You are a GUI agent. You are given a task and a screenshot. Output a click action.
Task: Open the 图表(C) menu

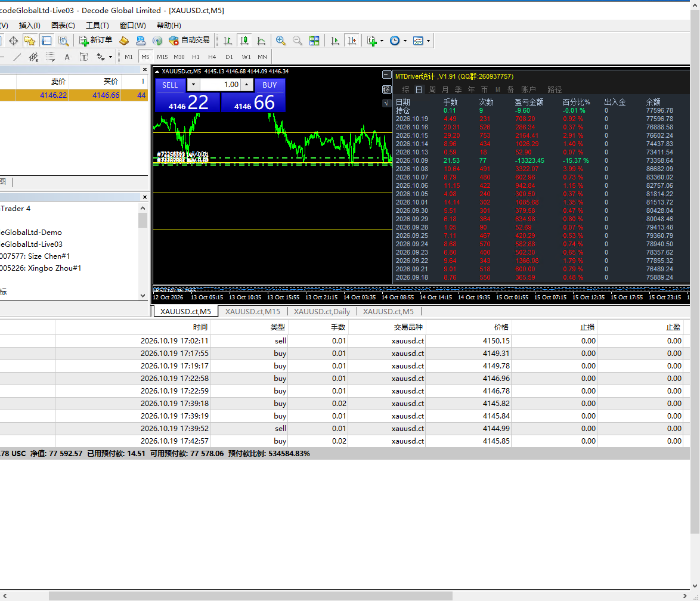(63, 26)
